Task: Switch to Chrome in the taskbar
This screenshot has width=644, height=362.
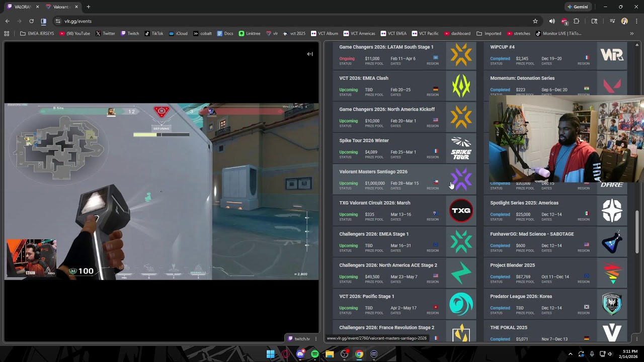Action: [359, 354]
